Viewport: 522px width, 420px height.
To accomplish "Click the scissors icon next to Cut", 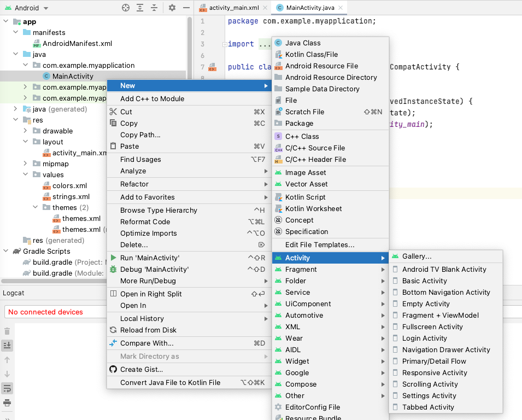I will [x=114, y=112].
